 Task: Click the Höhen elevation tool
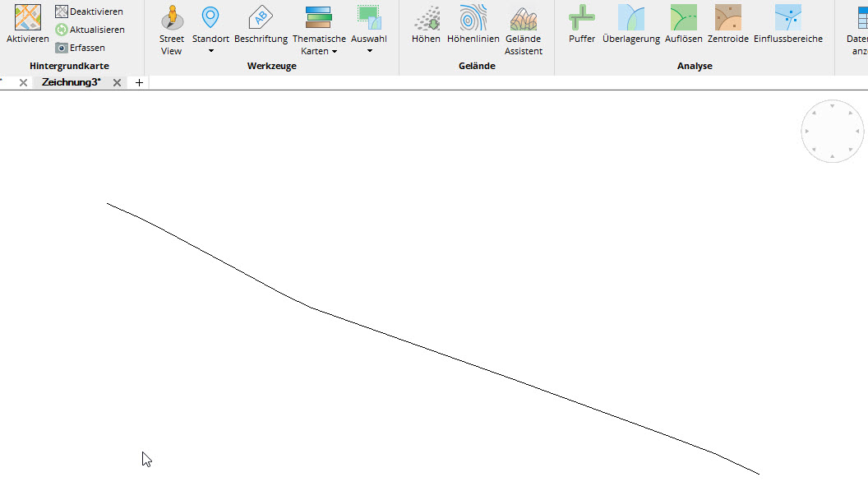[426, 25]
